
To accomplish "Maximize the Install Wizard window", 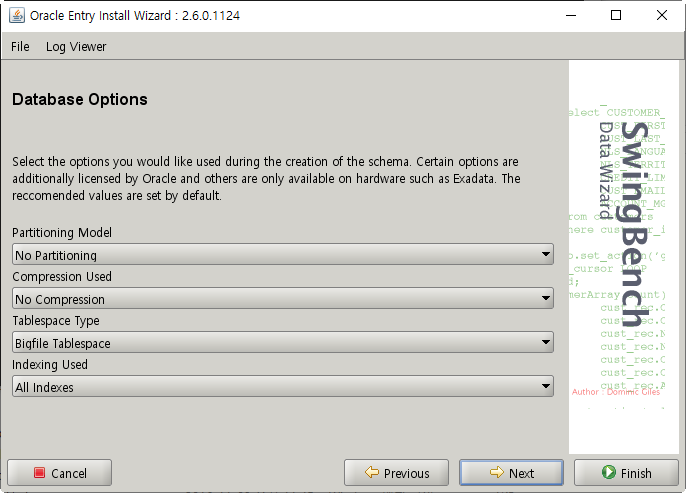I will pyautogui.click(x=616, y=15).
